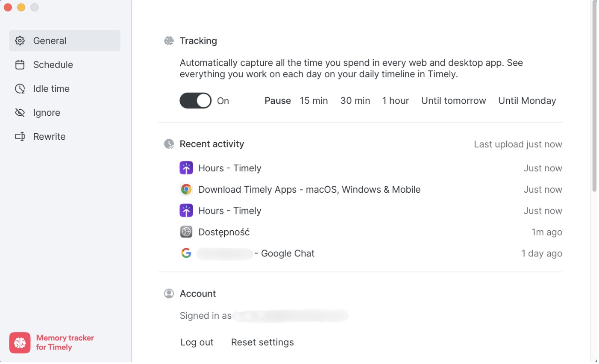Pause tracking for 30 min
The image size is (599, 364).
click(355, 101)
